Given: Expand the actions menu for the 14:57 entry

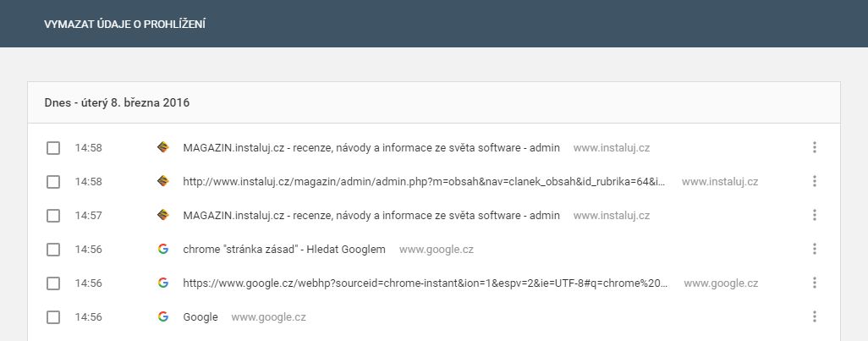Looking at the screenshot, I should 814,215.
